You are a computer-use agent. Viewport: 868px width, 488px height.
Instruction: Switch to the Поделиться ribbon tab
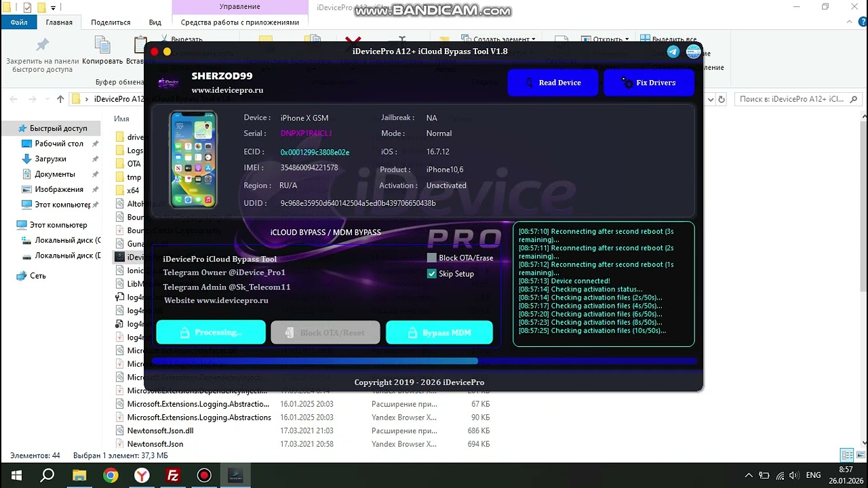(x=111, y=22)
